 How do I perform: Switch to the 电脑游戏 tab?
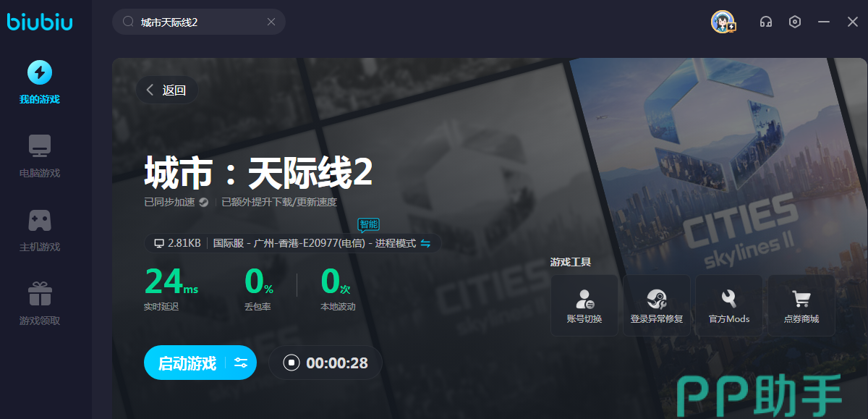40,156
